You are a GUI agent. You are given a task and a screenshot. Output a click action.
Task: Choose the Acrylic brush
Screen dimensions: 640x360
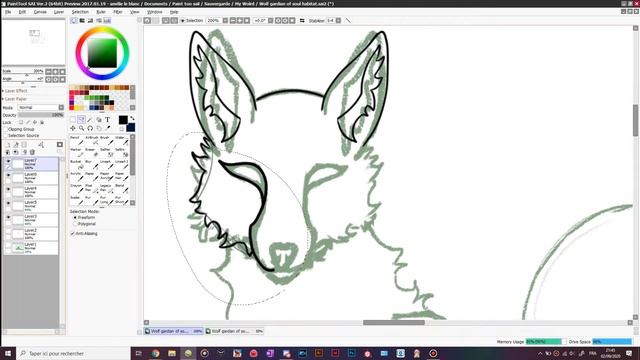(76, 176)
